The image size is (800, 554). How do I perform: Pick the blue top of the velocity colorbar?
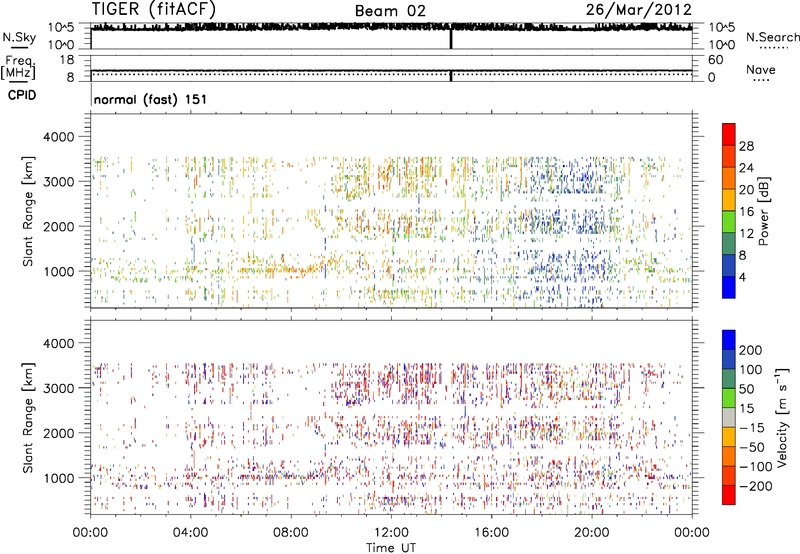coord(729,340)
